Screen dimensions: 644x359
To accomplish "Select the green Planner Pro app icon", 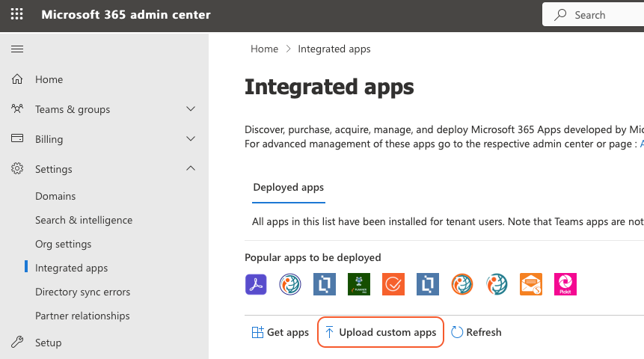I will click(x=359, y=284).
